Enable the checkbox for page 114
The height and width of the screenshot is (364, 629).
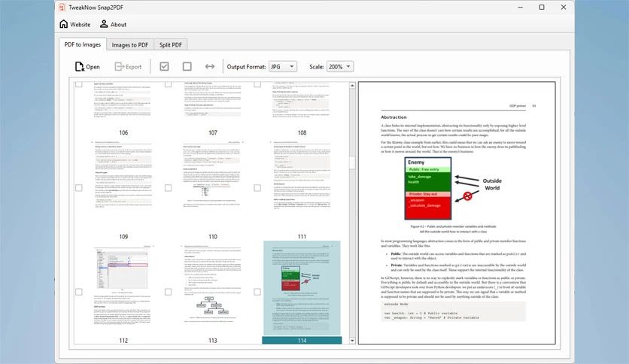tap(257, 292)
